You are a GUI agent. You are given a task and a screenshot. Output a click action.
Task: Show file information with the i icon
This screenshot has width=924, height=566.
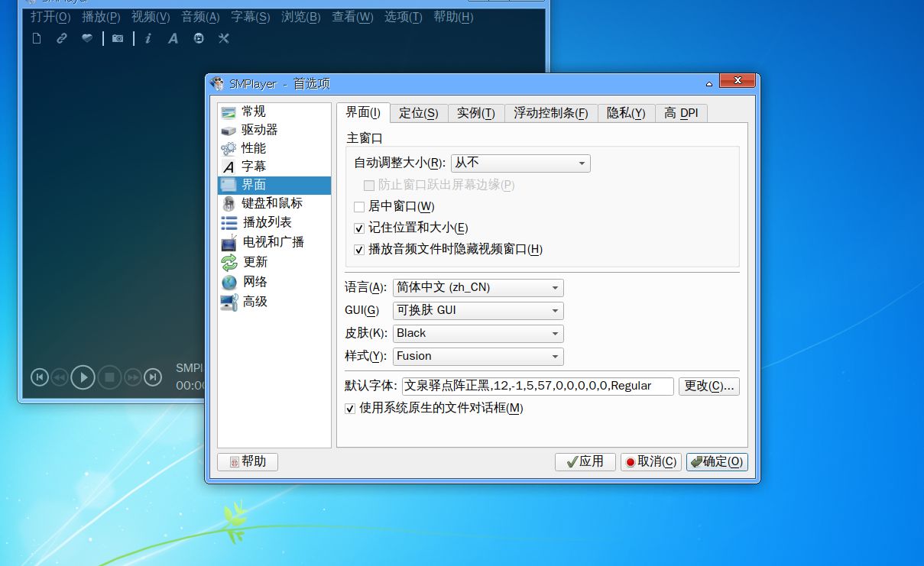point(148,38)
